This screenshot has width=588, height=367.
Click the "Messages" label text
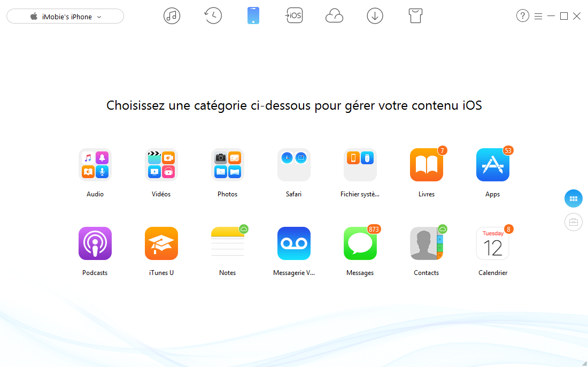(x=360, y=273)
